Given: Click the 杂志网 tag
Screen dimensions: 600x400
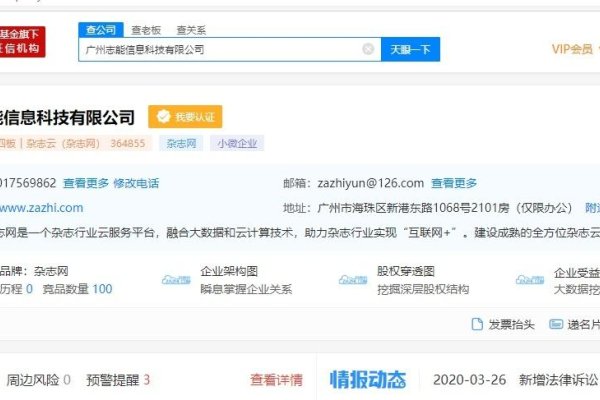Looking at the screenshot, I should click(x=181, y=144).
